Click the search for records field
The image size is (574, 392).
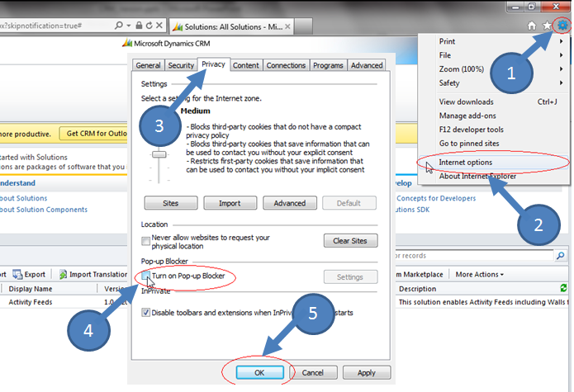click(474, 255)
